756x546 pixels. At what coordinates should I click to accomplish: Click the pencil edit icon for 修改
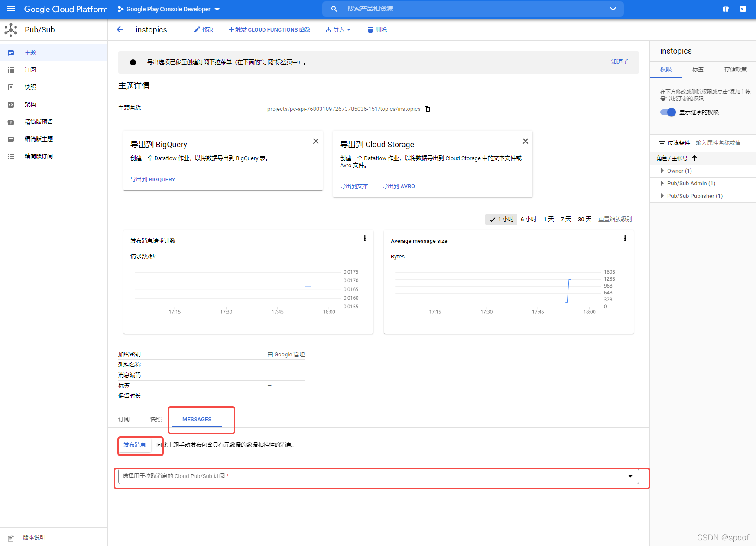coord(197,29)
